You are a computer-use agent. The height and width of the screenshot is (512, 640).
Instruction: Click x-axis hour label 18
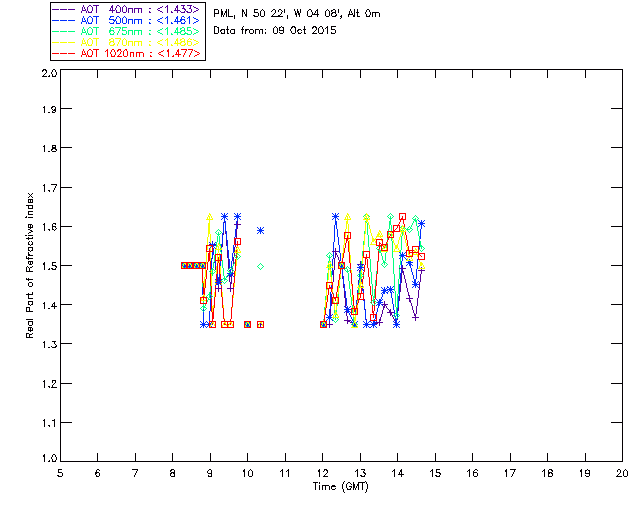548,473
